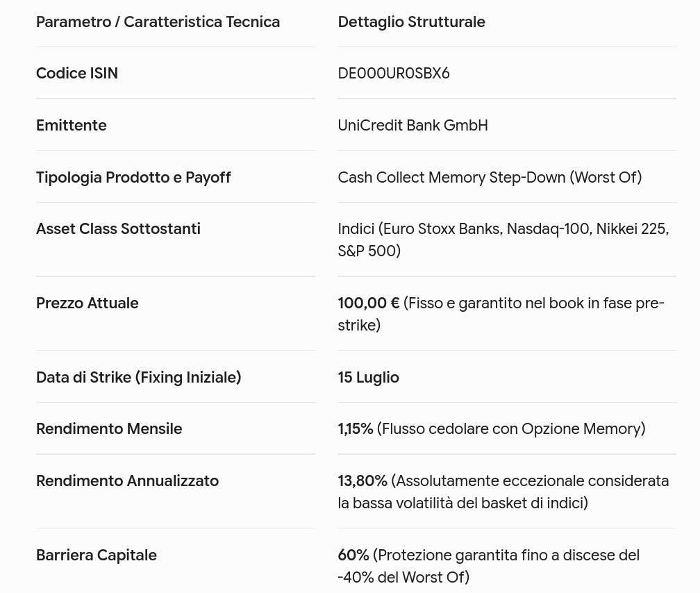Click the 15 Luglio strike date
This screenshot has width=700, height=593.
[369, 377]
